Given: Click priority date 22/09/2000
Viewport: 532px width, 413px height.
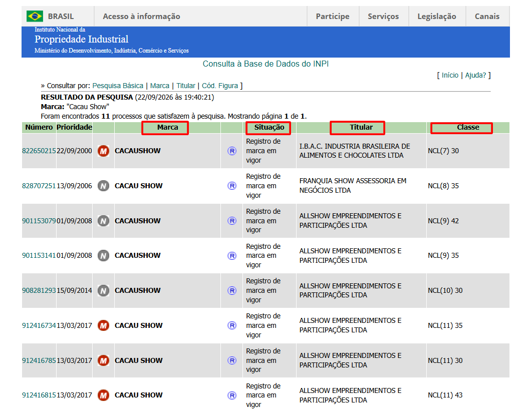Looking at the screenshot, I should coord(74,151).
